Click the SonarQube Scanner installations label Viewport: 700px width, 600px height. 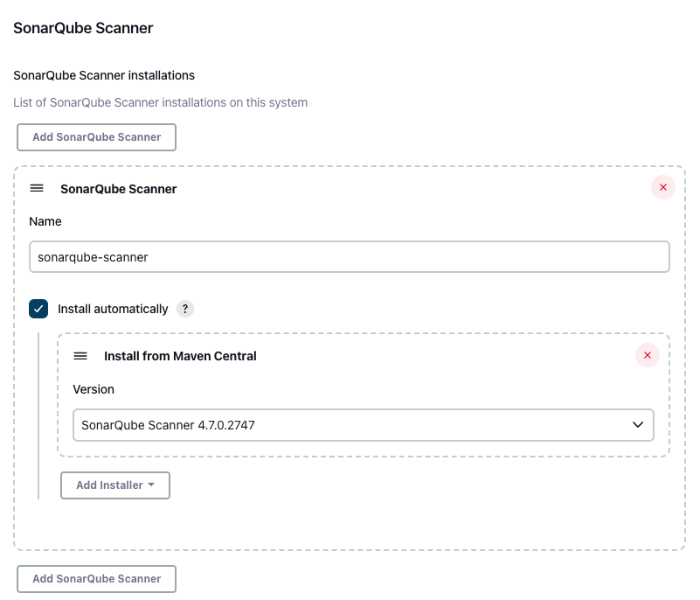pyautogui.click(x=104, y=75)
